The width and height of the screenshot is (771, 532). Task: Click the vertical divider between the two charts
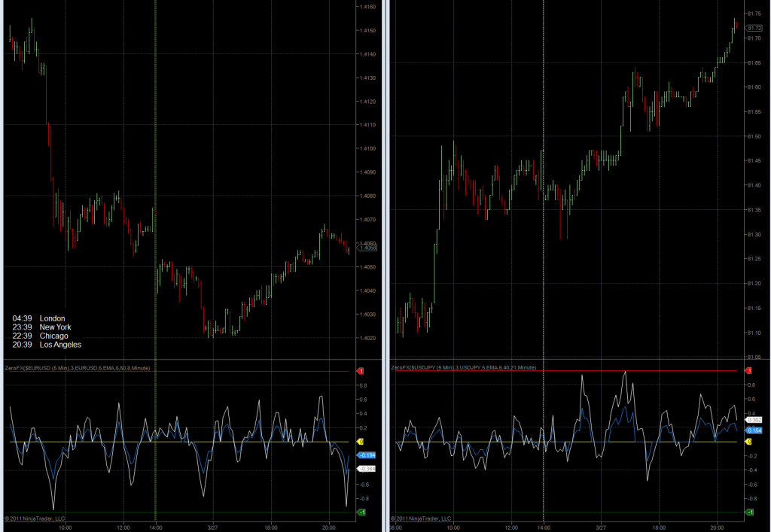point(386,263)
